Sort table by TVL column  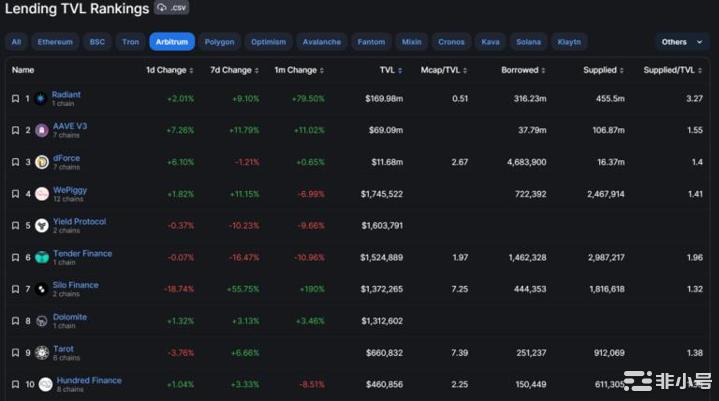point(390,71)
